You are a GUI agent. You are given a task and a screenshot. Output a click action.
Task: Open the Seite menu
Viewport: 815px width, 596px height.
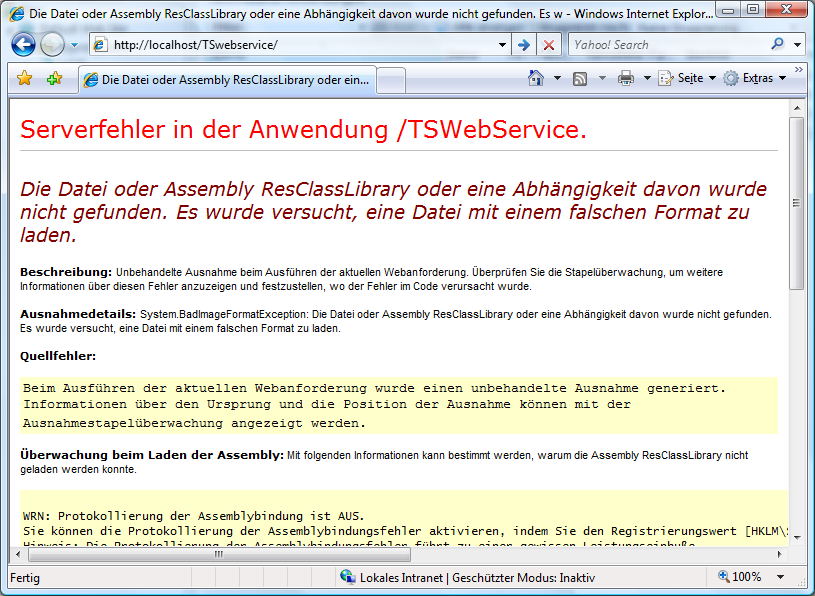[688, 78]
